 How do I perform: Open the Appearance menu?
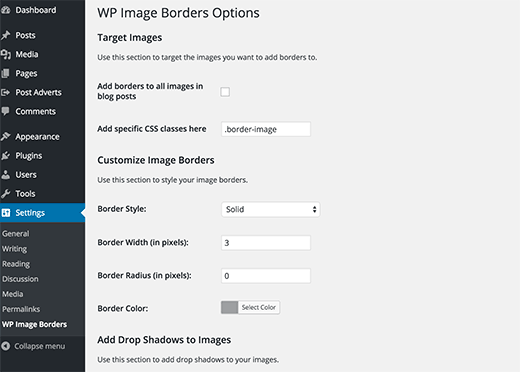(x=37, y=137)
